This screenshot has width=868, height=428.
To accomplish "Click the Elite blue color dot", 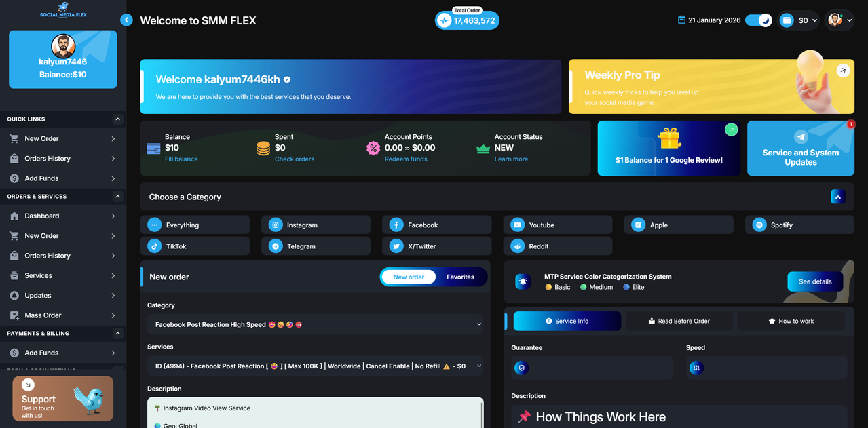I will coord(626,287).
